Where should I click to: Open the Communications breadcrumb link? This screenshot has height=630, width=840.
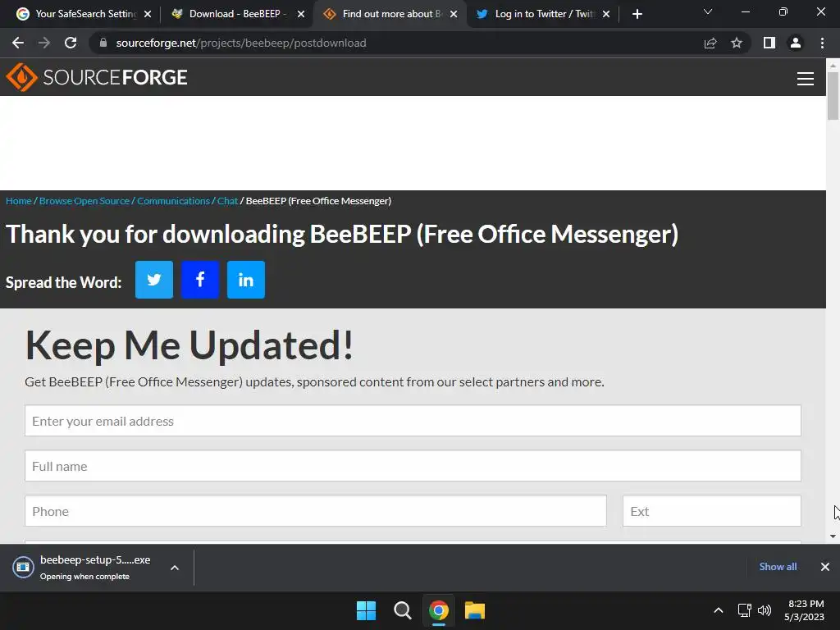coord(173,201)
